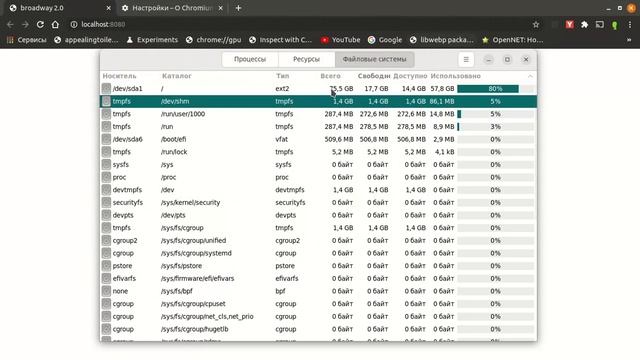Select the /sys/fs/cgroup/unified directory cell
This screenshot has width=640, height=360.
point(193,240)
